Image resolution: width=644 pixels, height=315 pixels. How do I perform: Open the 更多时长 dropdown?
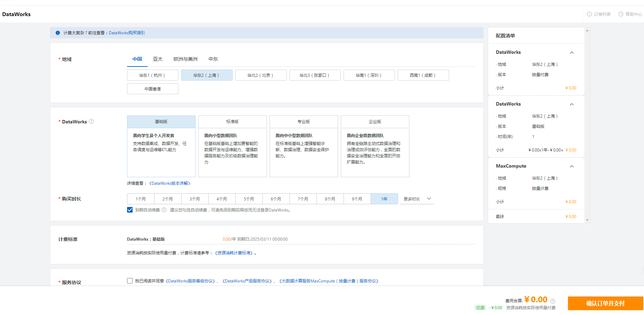pyautogui.click(x=417, y=199)
